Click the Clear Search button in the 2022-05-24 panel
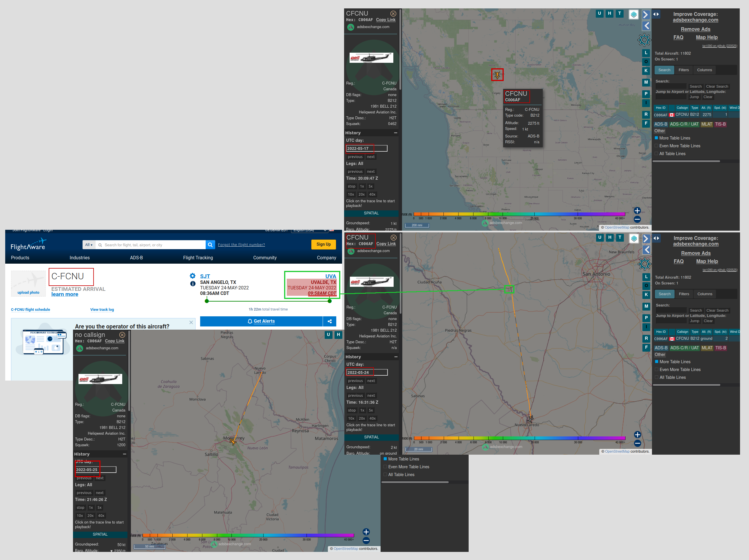This screenshot has width=749, height=560. [x=717, y=310]
